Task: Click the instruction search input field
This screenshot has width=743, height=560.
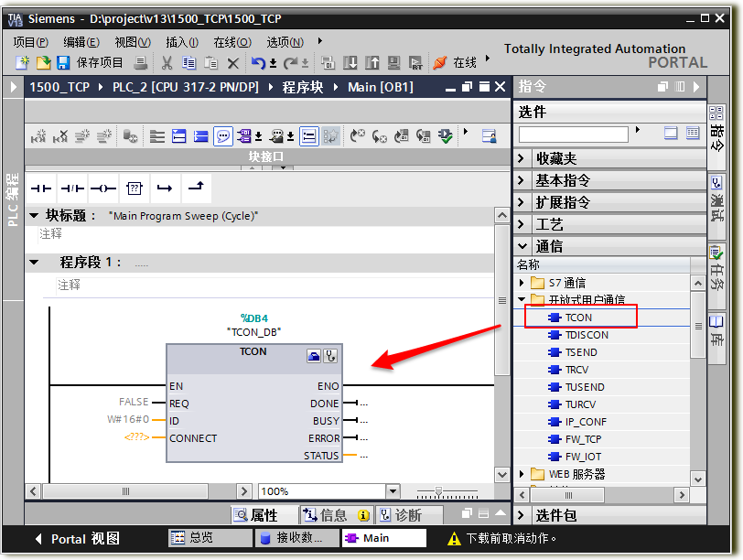Action: (573, 135)
